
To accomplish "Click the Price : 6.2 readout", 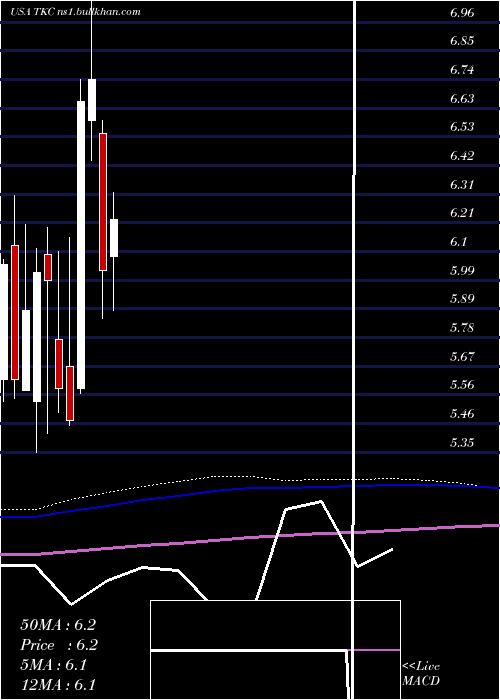I will pos(59,645).
